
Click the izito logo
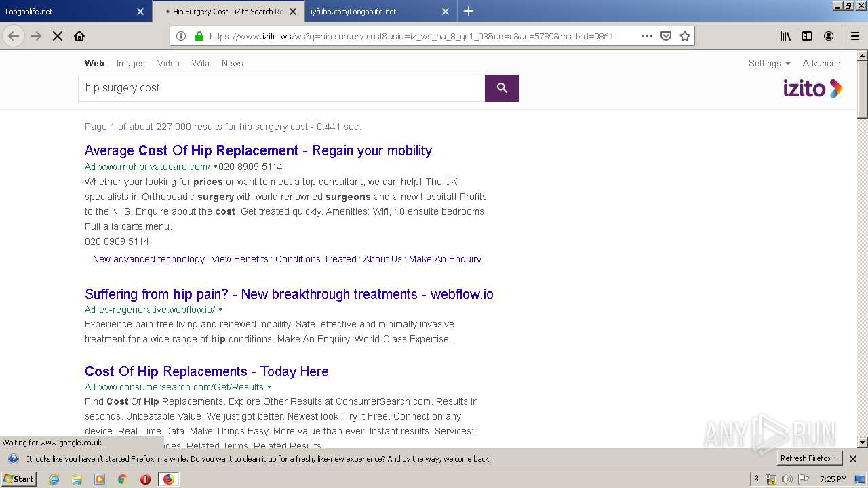(812, 89)
